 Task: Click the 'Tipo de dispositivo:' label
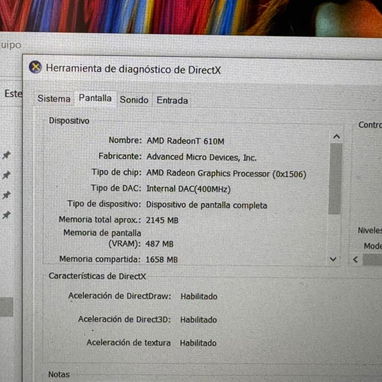click(104, 204)
